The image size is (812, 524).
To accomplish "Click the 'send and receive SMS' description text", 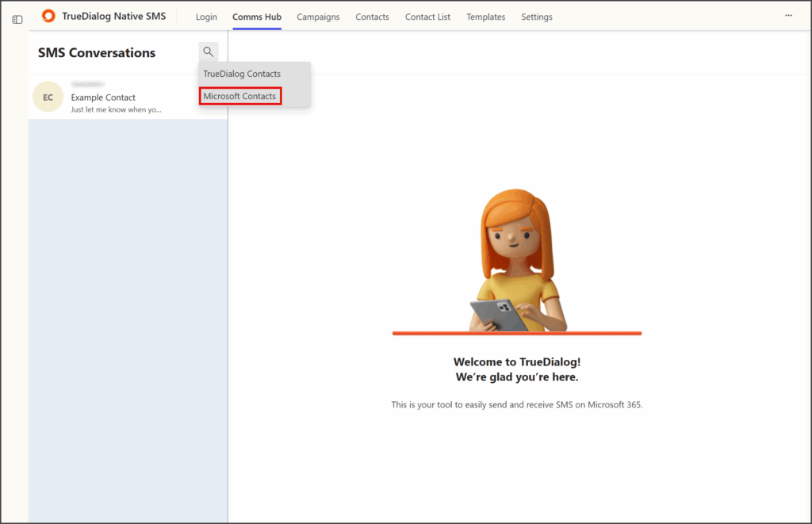I will click(x=517, y=405).
